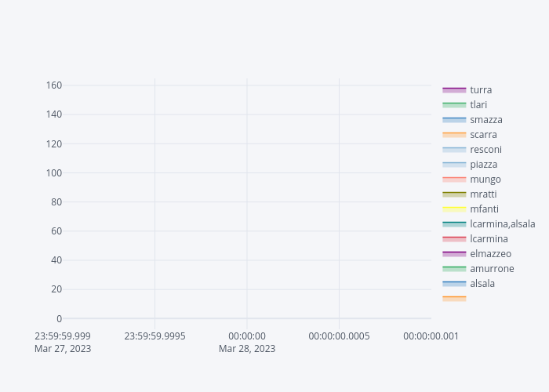Toggle piazza trace visibility
Viewport: 549px width, 392px height.
pyautogui.click(x=483, y=165)
